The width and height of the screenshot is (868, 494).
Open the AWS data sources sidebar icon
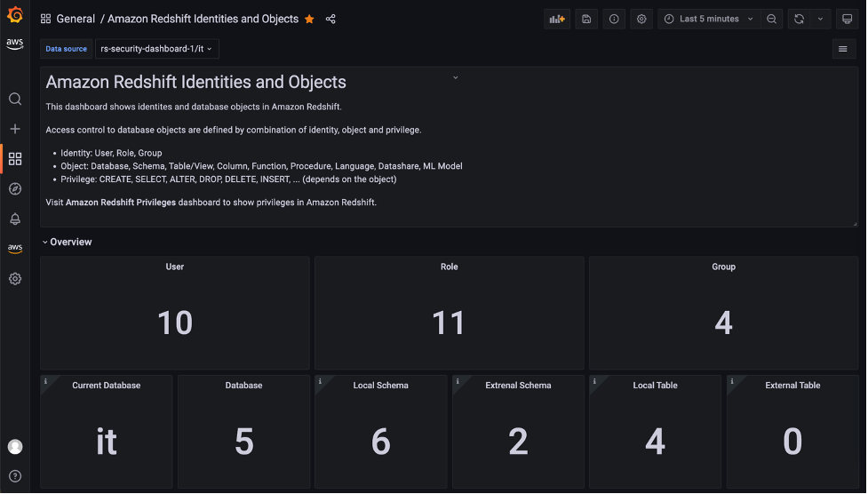15,249
